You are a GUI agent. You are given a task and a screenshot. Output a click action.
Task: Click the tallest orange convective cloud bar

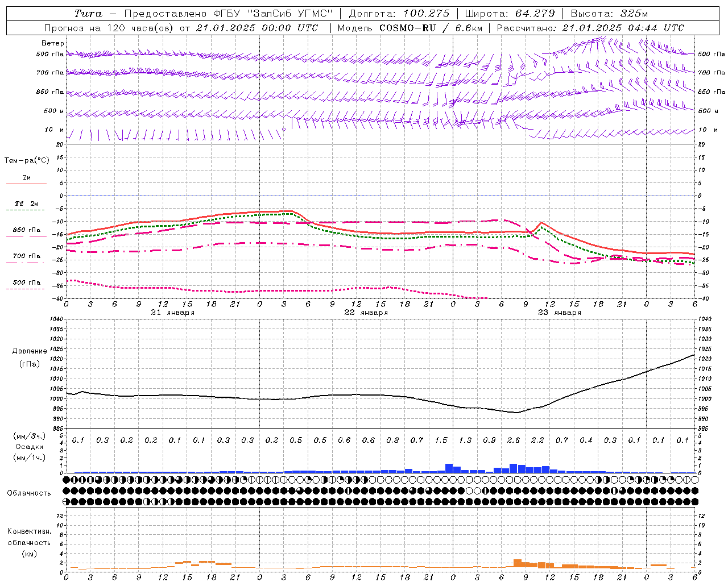point(518,564)
